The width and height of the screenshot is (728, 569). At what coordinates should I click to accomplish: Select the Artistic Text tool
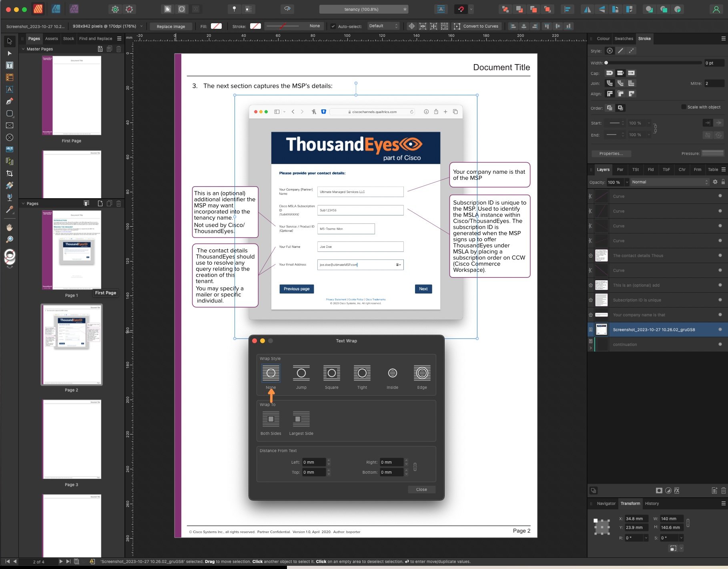tap(10, 89)
